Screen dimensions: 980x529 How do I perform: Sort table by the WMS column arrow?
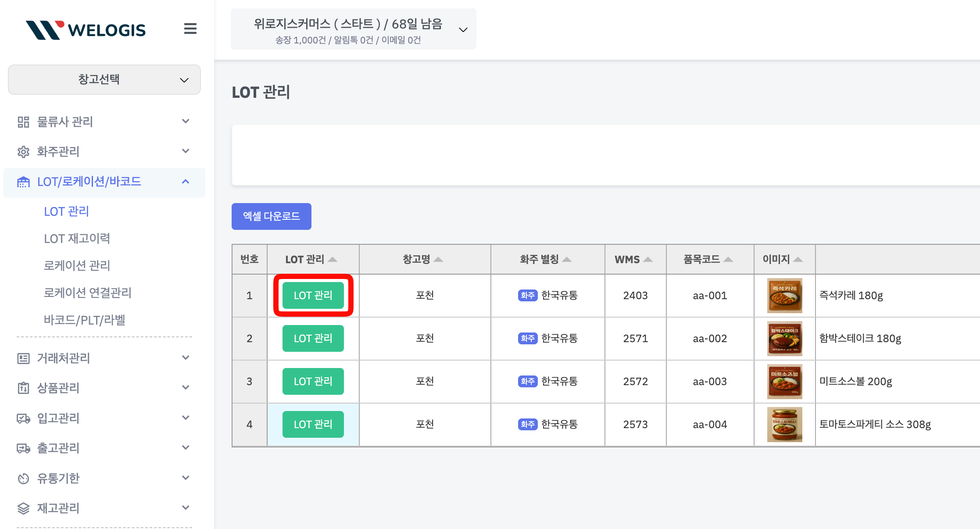[648, 260]
